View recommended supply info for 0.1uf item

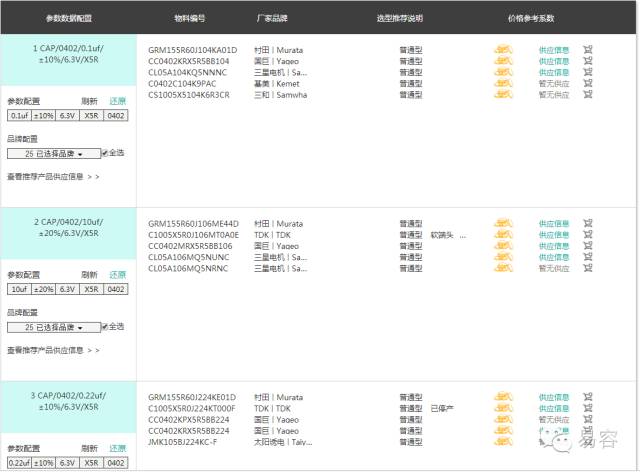(x=53, y=176)
